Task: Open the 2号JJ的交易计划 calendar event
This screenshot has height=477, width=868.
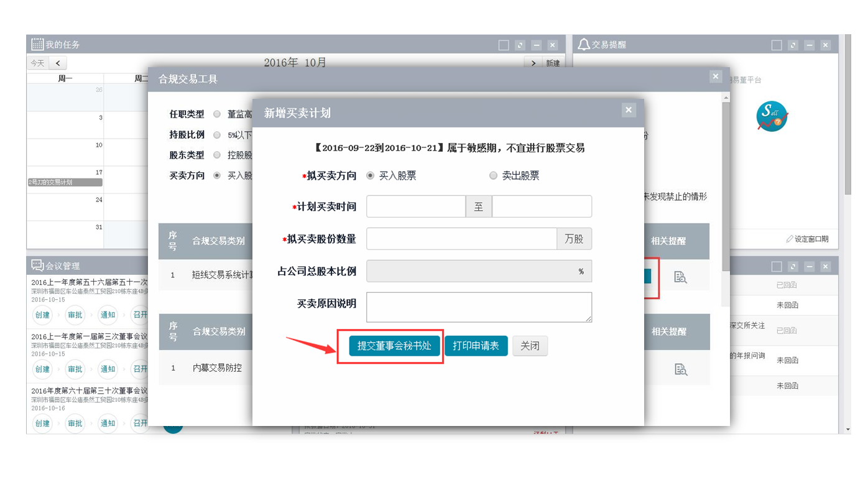Action: click(65, 182)
